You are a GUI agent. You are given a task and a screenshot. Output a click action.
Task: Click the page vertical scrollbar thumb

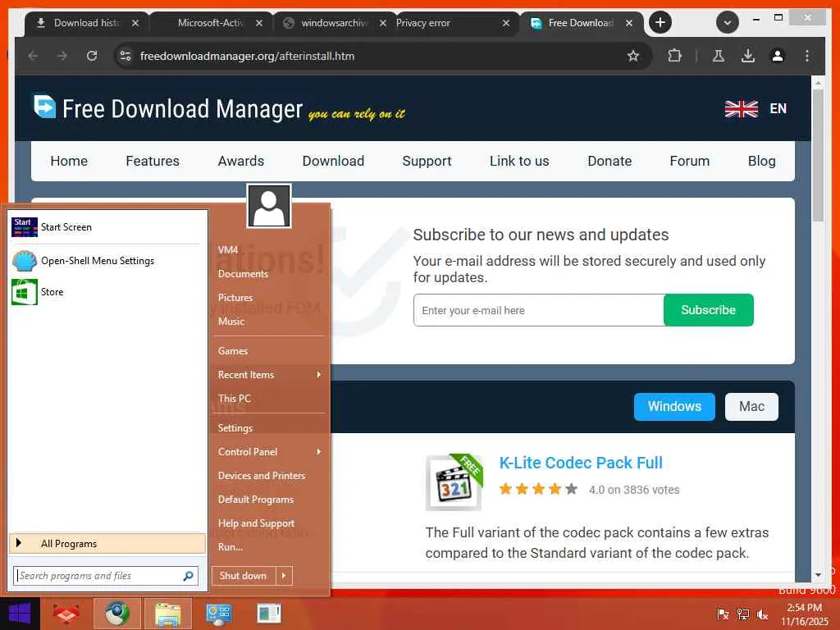click(818, 155)
